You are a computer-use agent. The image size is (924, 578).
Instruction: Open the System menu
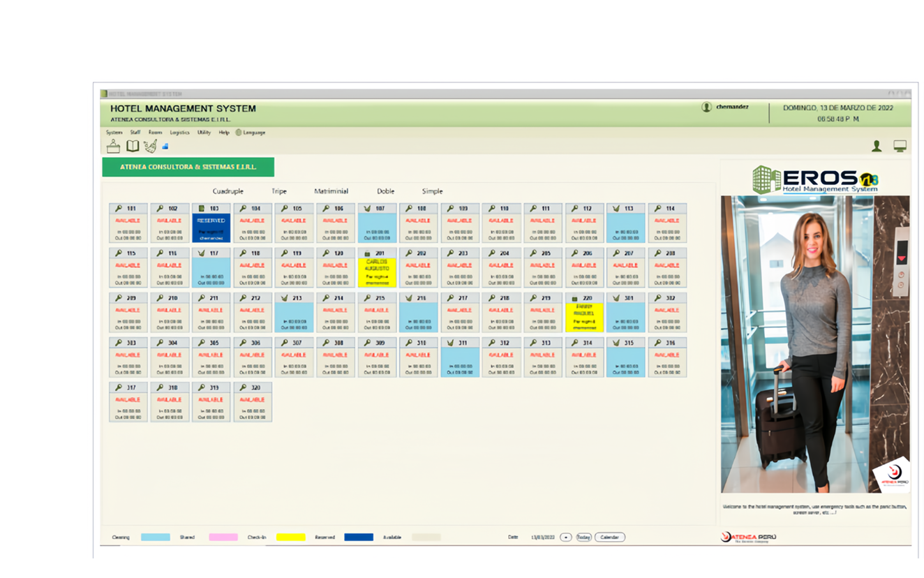tap(114, 132)
